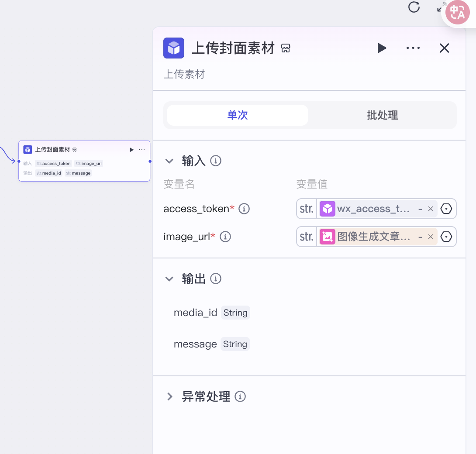Show info tooltip for 输出 section
Viewport: 476px width, 454px height.
[x=216, y=279]
